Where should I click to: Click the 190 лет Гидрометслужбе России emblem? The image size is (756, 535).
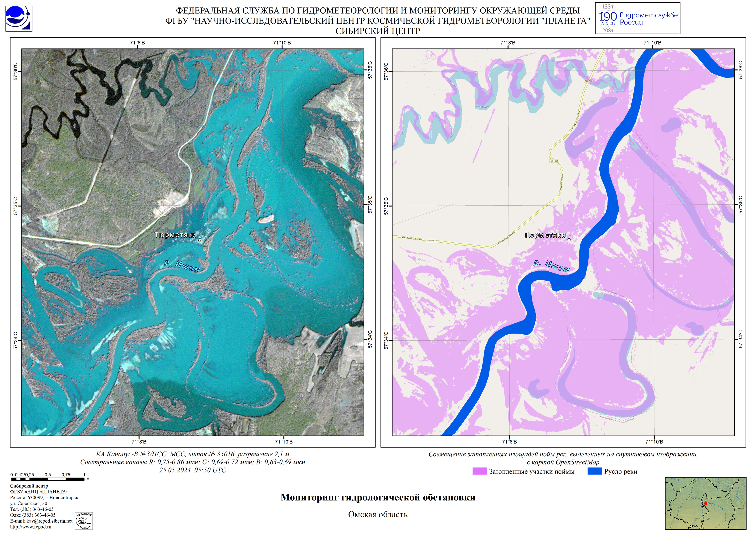pyautogui.click(x=637, y=18)
